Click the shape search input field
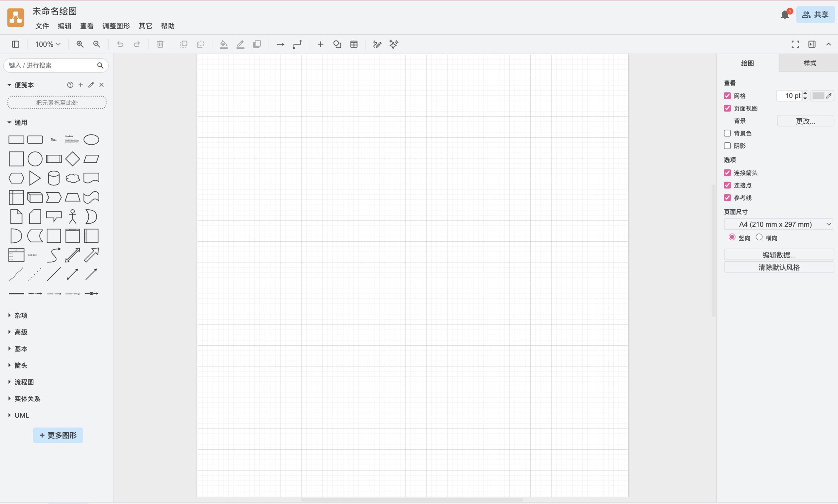Viewport: 838px width, 504px height. tap(51, 65)
